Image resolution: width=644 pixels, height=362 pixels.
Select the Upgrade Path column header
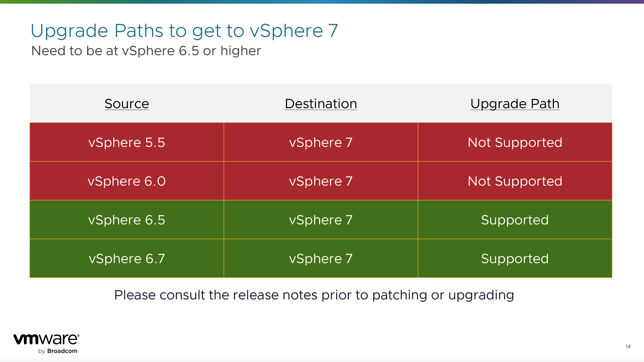[x=515, y=104]
